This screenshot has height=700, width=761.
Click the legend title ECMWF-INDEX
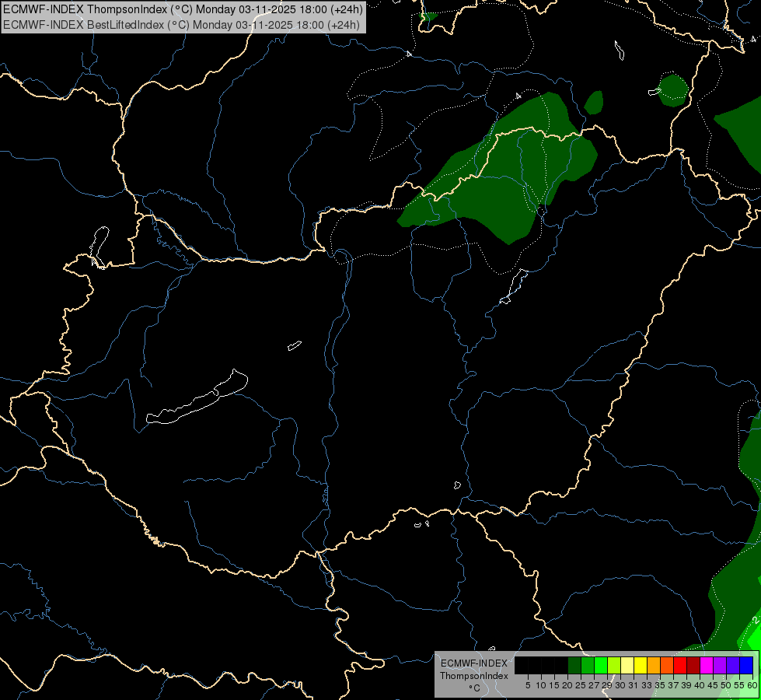[474, 663]
